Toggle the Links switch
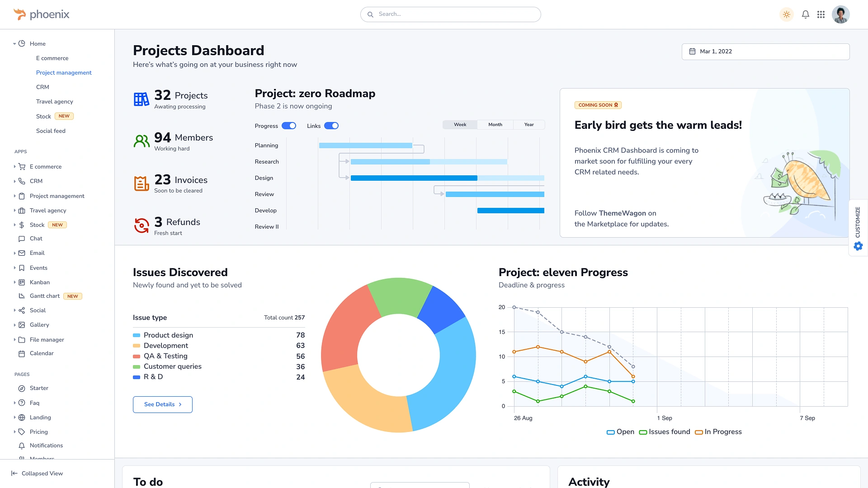 click(x=331, y=126)
